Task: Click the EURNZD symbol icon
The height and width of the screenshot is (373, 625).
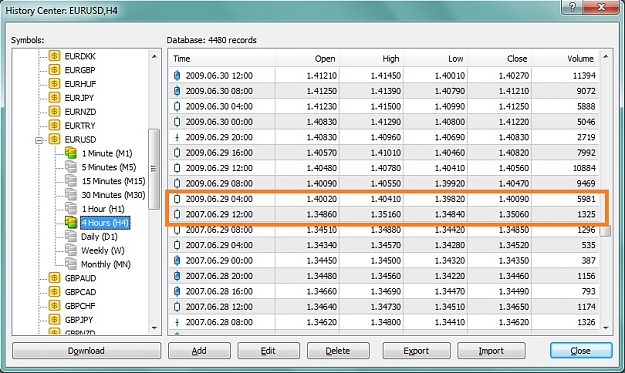Action: (x=54, y=112)
